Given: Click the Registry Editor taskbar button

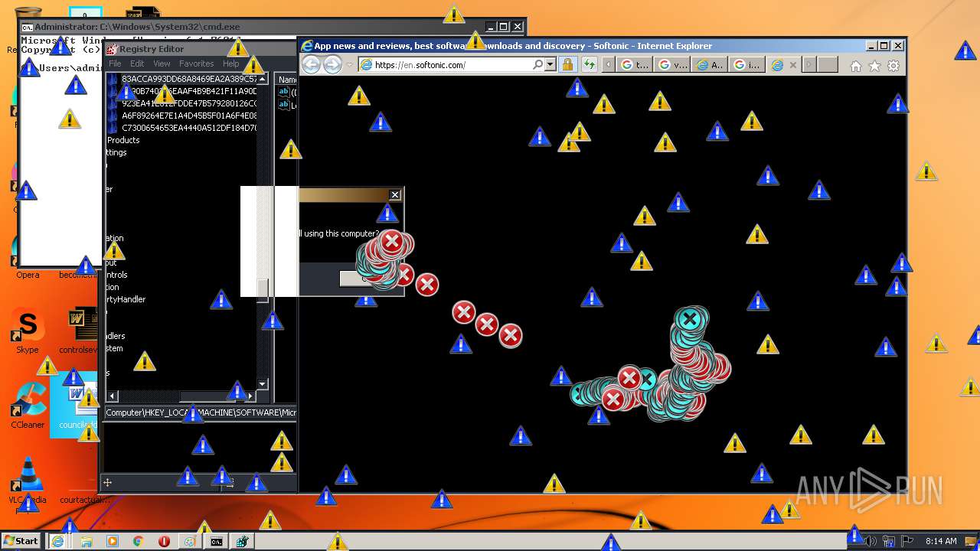Looking at the screenshot, I should point(243,541).
